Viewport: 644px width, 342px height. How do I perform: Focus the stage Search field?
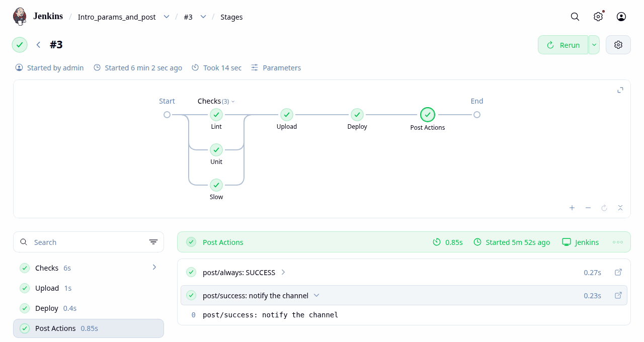point(89,242)
